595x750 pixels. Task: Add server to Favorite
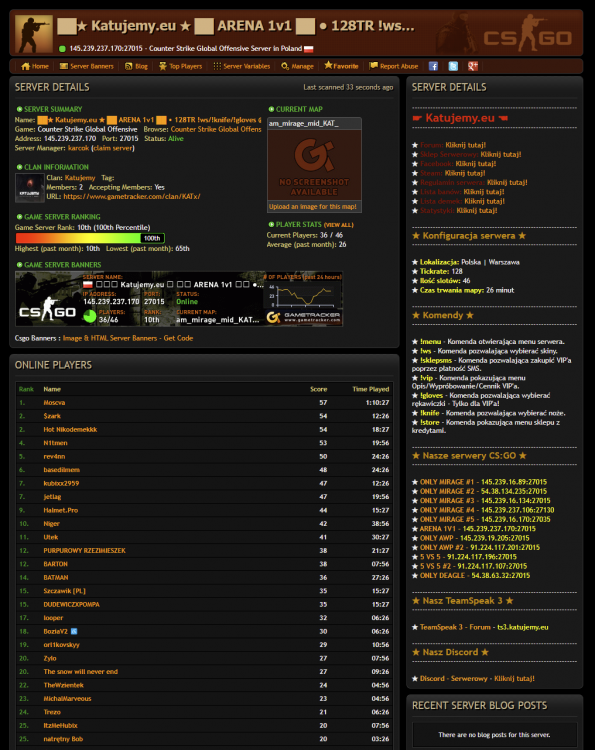(x=341, y=66)
